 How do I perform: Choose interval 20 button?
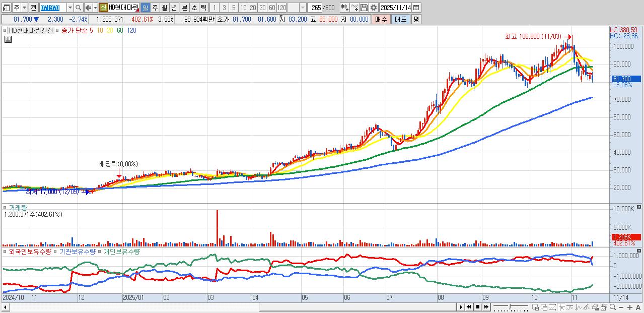[x=253, y=8]
